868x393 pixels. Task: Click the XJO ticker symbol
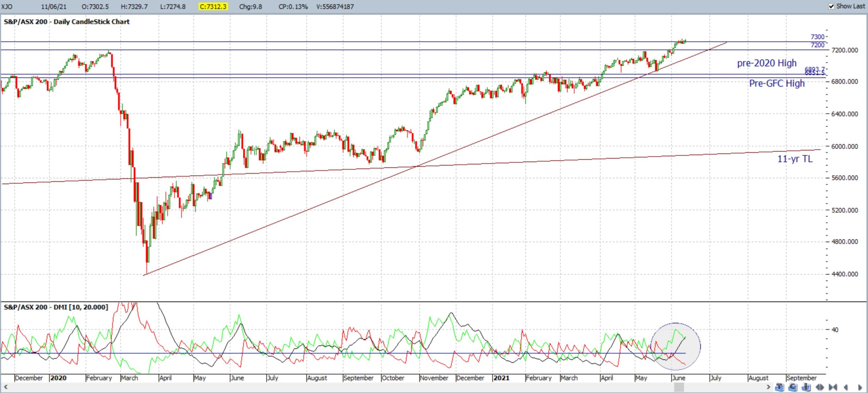pyautogui.click(x=7, y=7)
